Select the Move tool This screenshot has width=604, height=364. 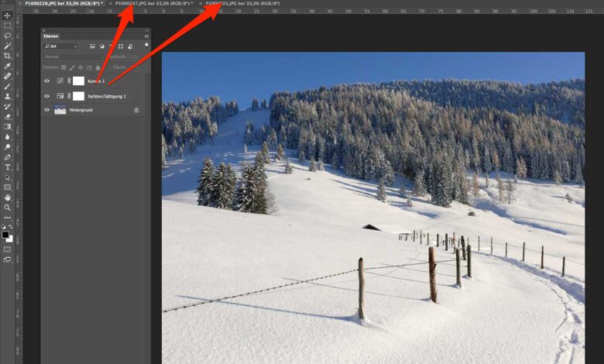pyautogui.click(x=7, y=15)
